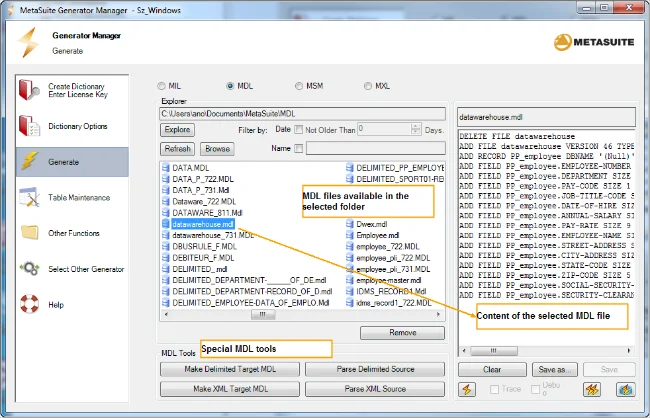650x418 pixels.
Task: Click the datawarehouse.mdl filename field
Action: point(546,117)
